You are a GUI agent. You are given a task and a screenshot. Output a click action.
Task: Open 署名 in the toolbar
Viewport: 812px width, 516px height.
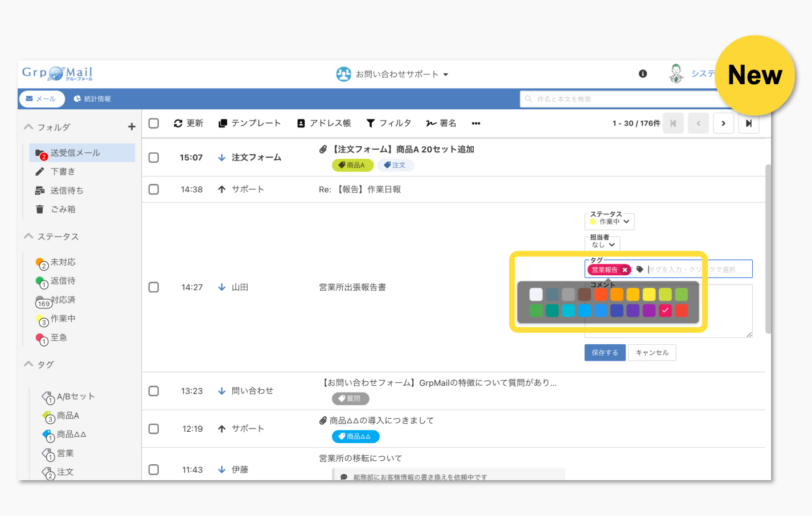[441, 123]
